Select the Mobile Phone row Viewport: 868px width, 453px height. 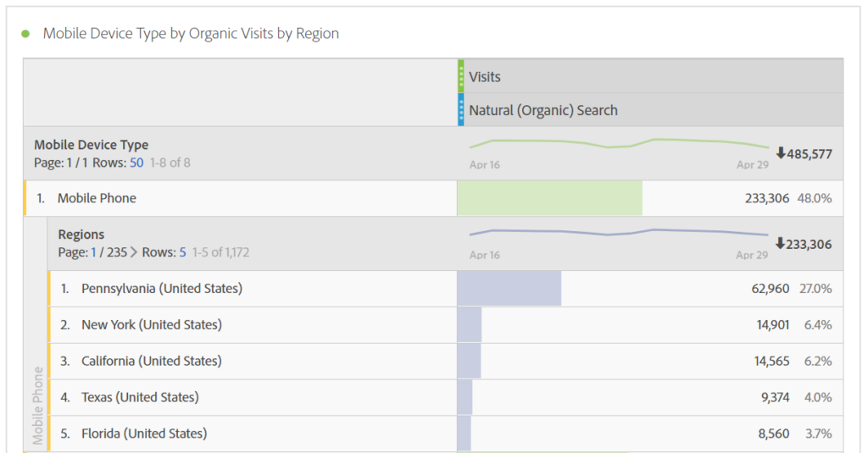pyautogui.click(x=97, y=198)
